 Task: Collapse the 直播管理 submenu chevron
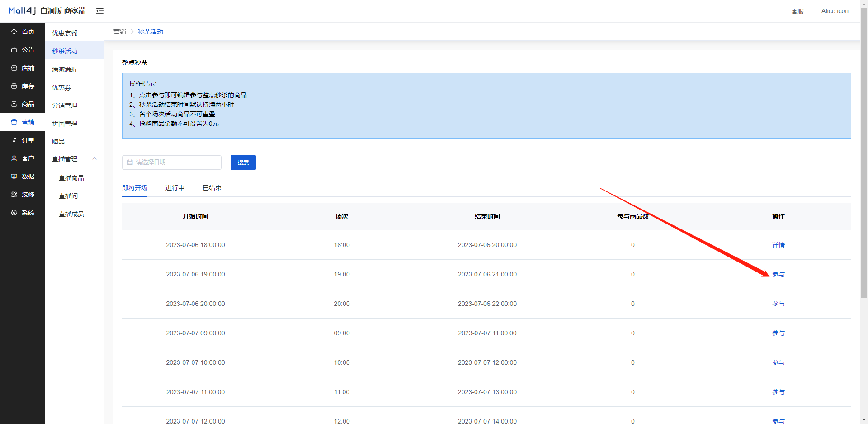pyautogui.click(x=94, y=158)
